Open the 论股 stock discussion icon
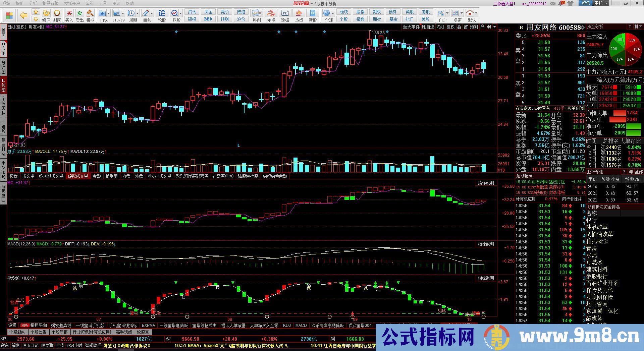The width and height of the screenshot is (644, 351). click(x=162, y=16)
